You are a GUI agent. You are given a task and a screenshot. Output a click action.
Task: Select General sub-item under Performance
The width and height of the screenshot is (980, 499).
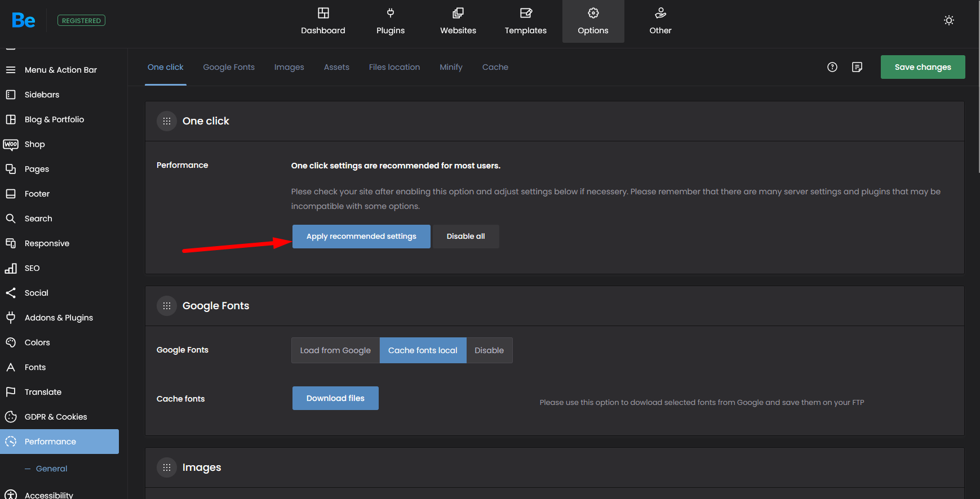[51, 469]
